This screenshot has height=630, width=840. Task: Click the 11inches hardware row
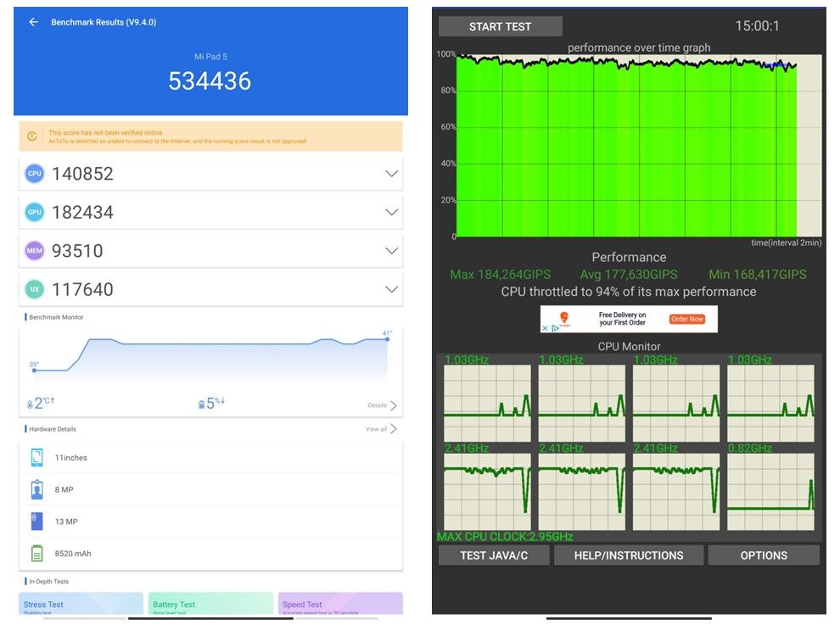[x=210, y=458]
